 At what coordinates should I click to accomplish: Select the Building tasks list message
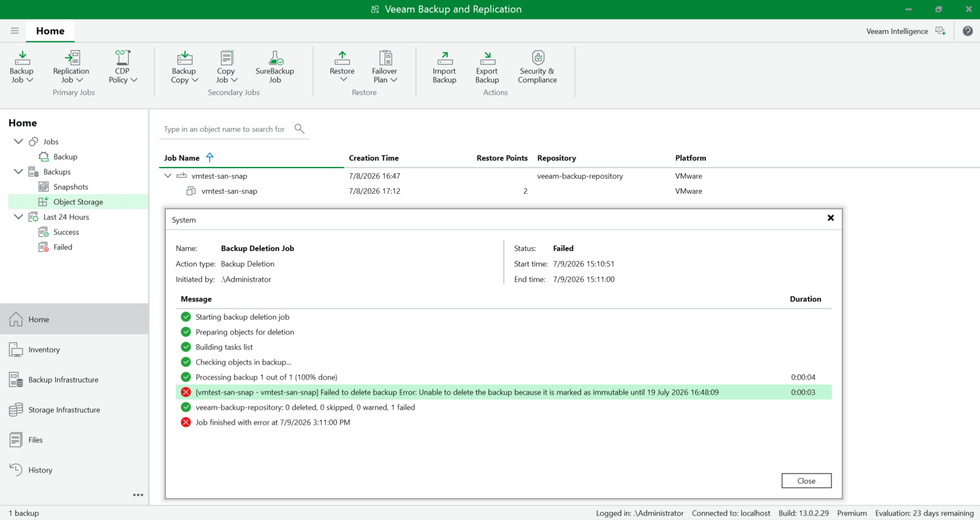(x=224, y=347)
